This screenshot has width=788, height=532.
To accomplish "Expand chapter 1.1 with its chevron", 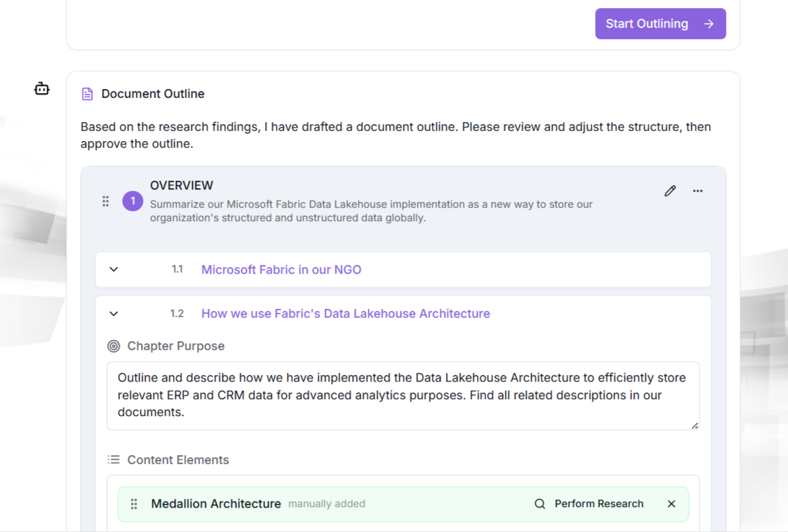I will pos(114,270).
